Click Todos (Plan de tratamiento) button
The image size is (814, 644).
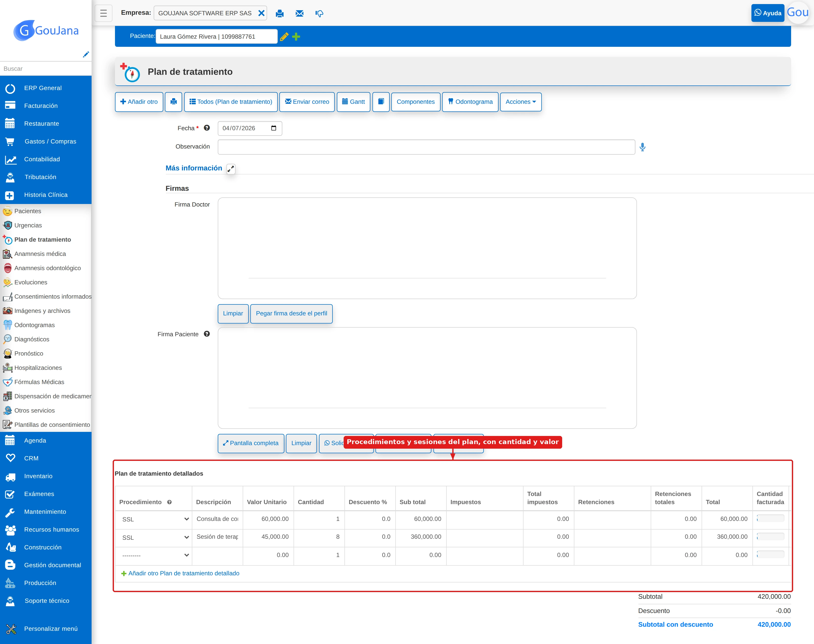tap(231, 102)
